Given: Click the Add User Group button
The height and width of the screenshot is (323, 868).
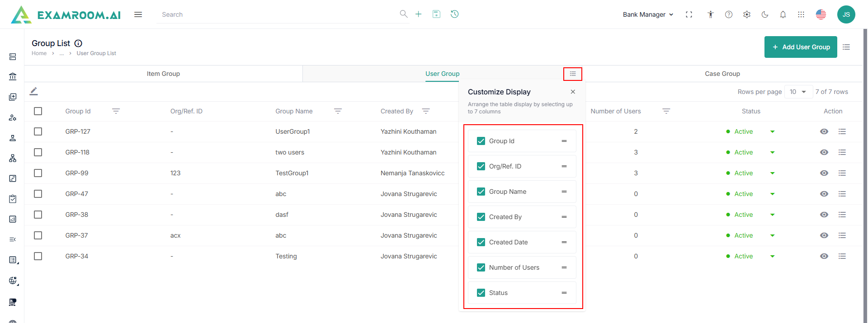Looking at the screenshot, I should 800,47.
